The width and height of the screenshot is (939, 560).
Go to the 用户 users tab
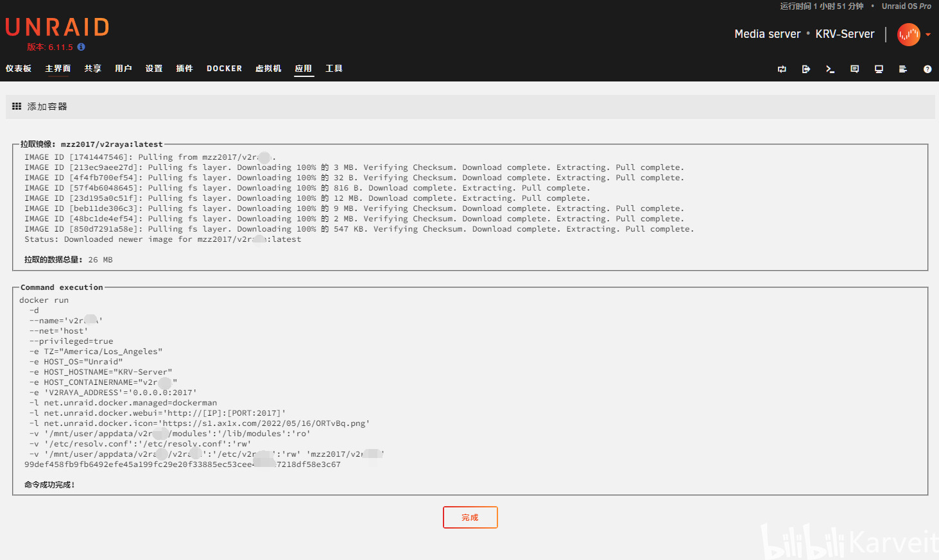pyautogui.click(x=123, y=69)
